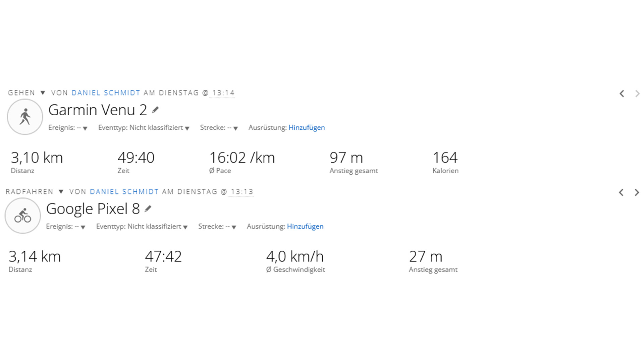Edit the Google Pixel 8 title pencil
The width and height of the screenshot is (644, 362).
click(148, 209)
